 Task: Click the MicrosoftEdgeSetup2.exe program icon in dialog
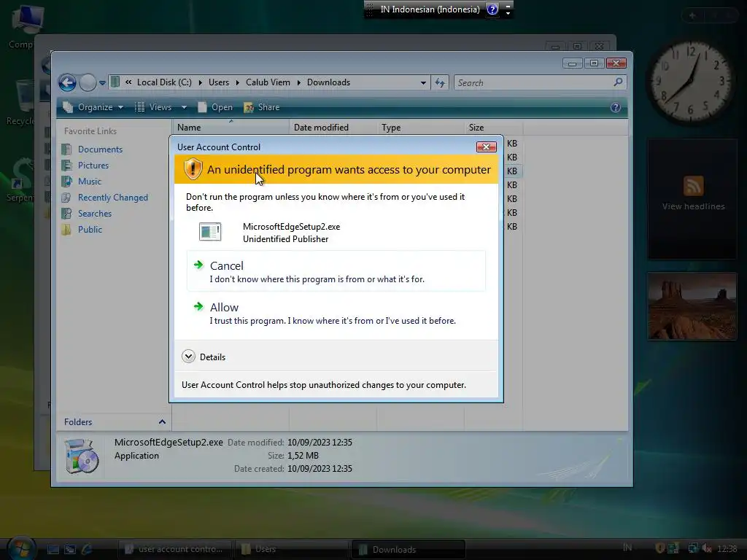pos(210,232)
